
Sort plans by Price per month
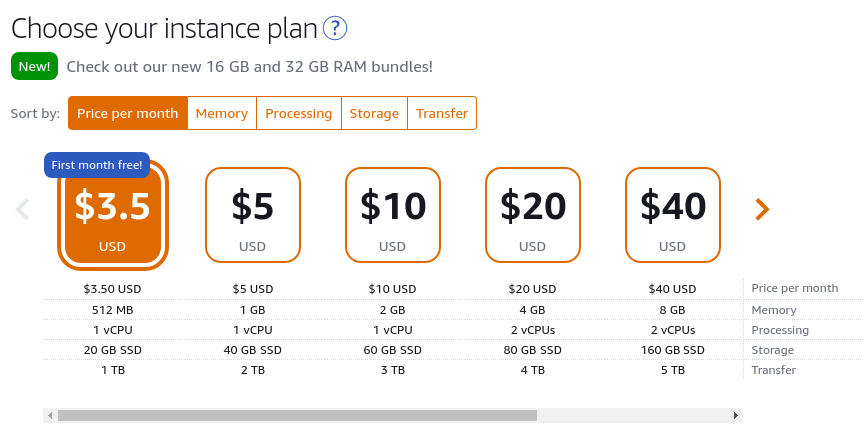(128, 113)
